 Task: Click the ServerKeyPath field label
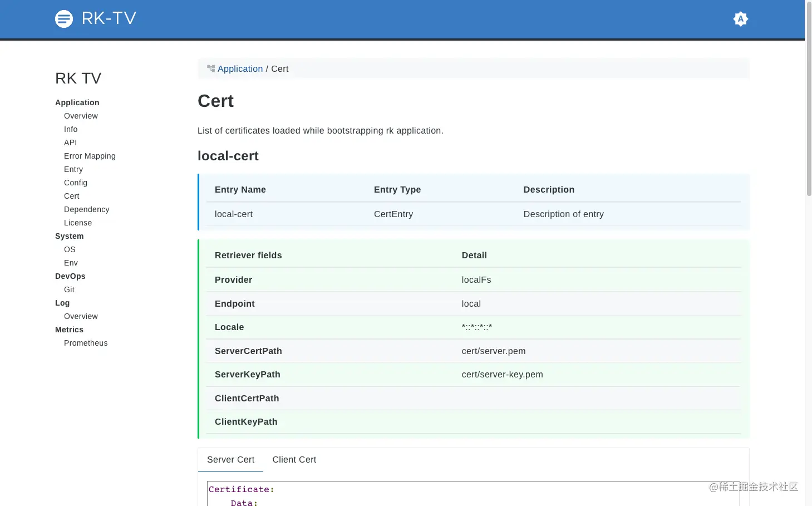pyautogui.click(x=248, y=375)
